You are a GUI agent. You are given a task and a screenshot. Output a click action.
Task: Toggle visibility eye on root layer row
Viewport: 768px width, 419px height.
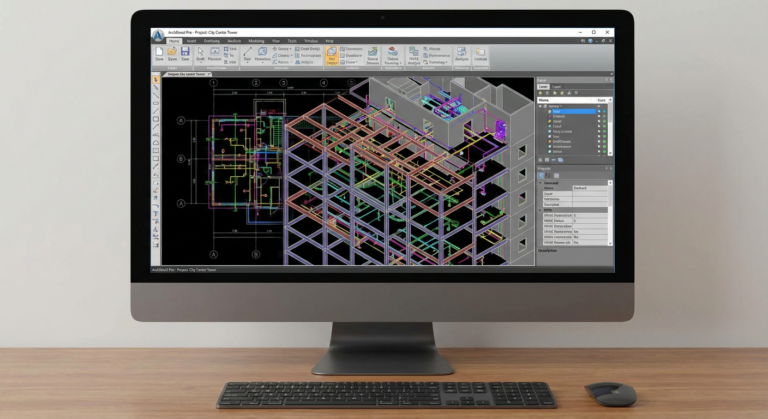(x=599, y=106)
